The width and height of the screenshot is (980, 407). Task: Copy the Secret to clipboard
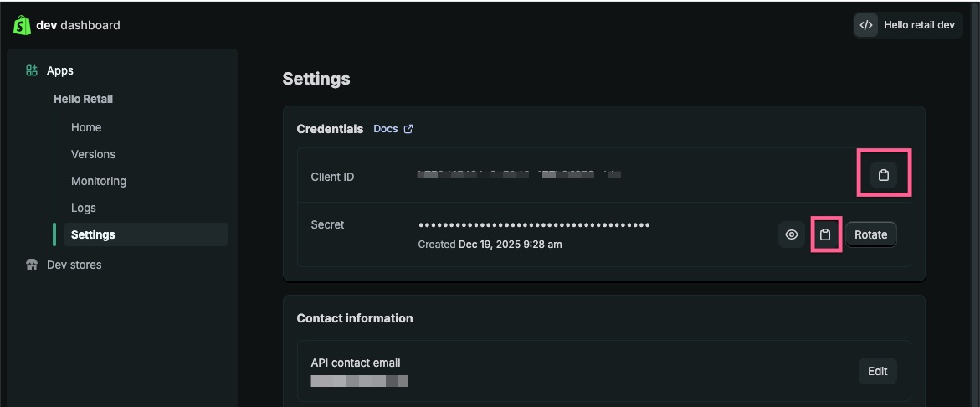825,234
